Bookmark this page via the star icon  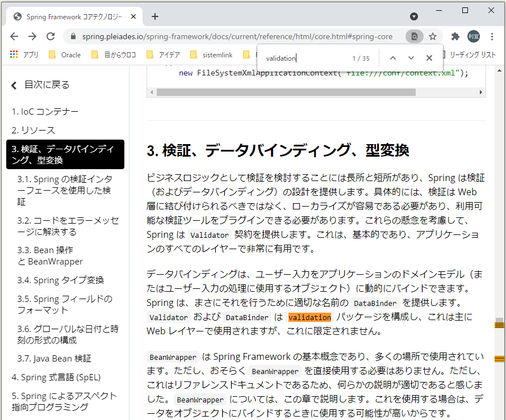[x=433, y=36]
